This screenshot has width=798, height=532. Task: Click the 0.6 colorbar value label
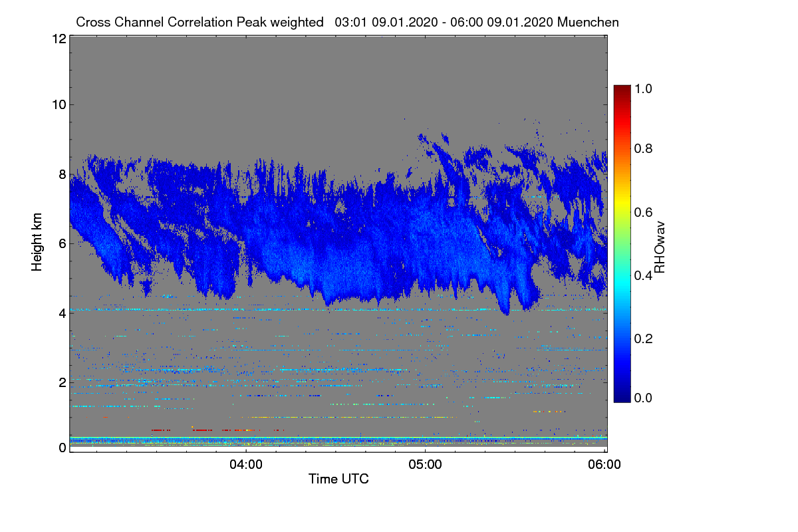coord(644,212)
